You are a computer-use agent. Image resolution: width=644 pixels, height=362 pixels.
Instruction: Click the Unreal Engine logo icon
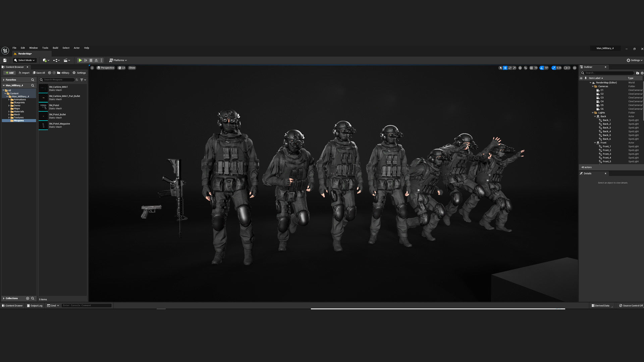5,51
